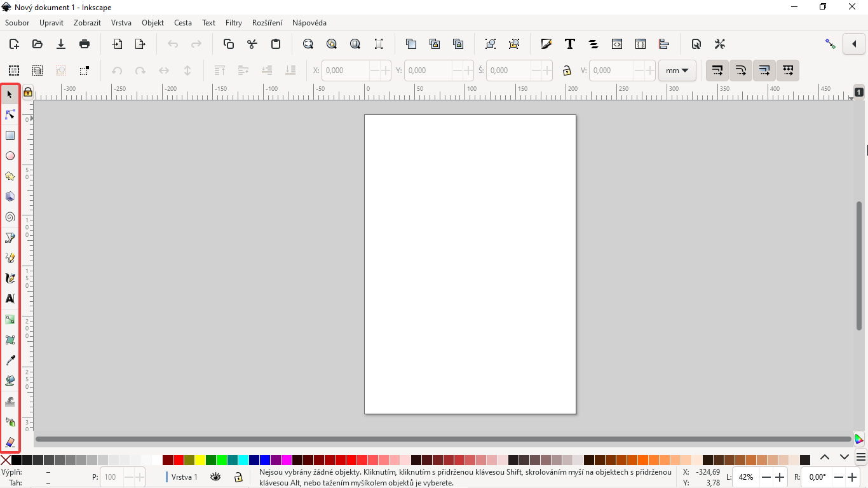Select the Spray tool
868x488 pixels.
click(x=10, y=422)
